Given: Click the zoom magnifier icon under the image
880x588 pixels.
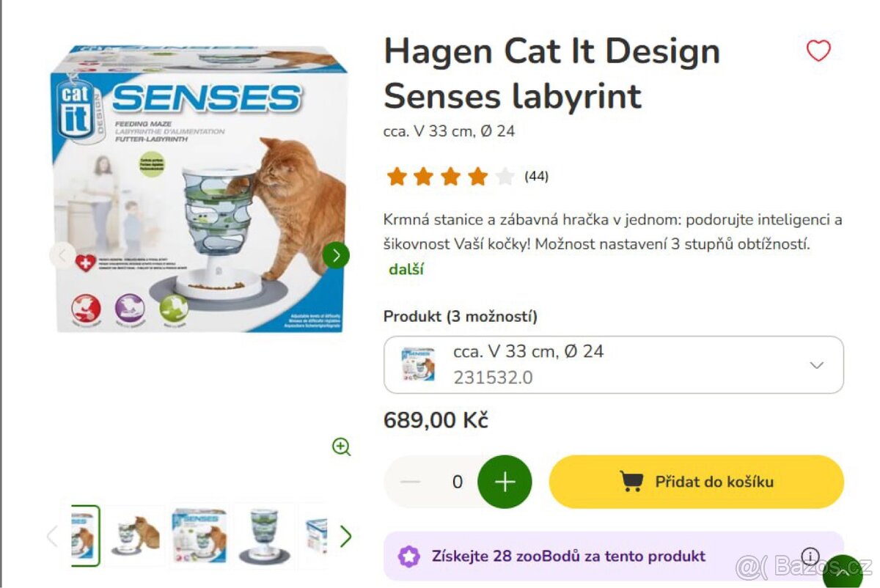Looking at the screenshot, I should [341, 446].
